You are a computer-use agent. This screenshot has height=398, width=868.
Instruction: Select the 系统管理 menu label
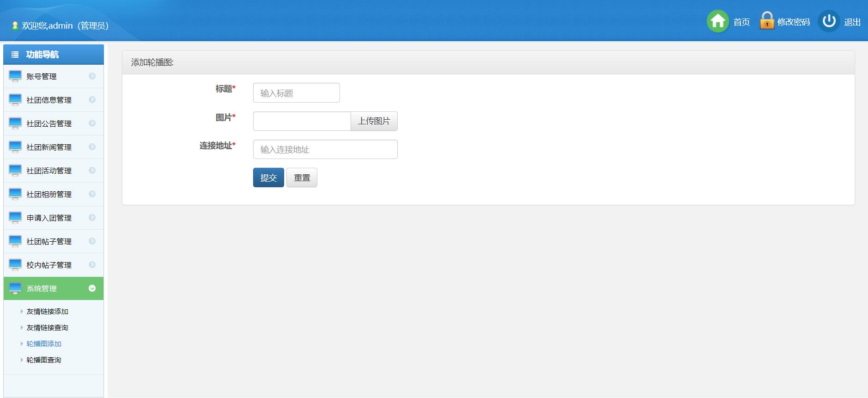pyautogui.click(x=42, y=288)
